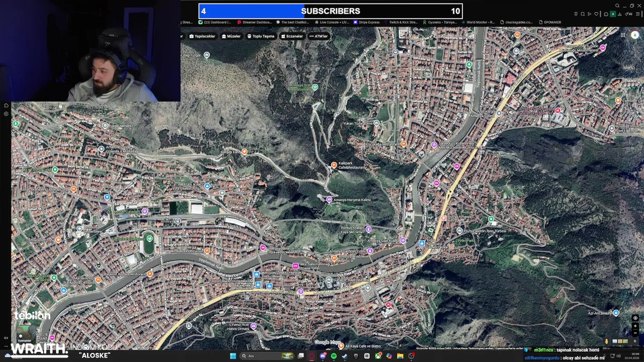Zoom in with the plus button
Screen dimensions: 644x362
[635, 326]
